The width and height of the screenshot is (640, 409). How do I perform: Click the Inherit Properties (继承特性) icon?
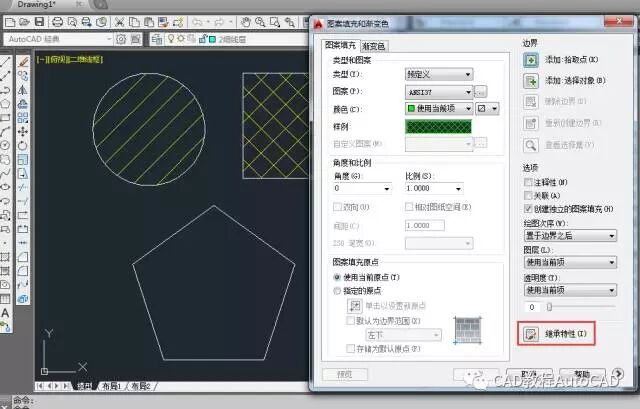(x=531, y=332)
